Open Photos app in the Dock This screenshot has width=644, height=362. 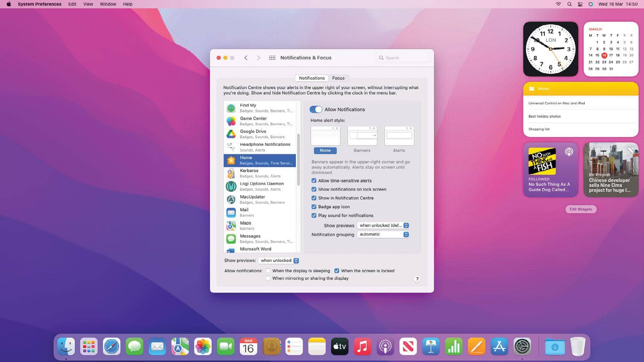click(203, 346)
